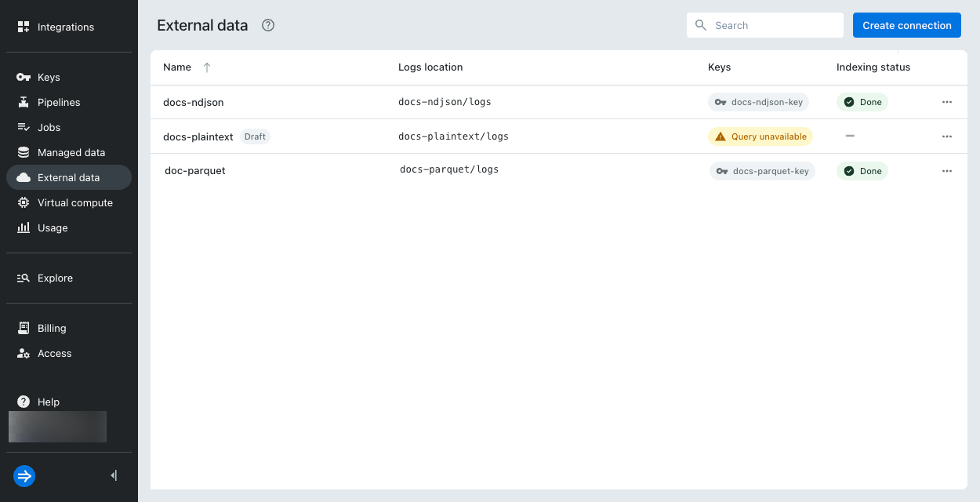Click the Pipelines document icon
This screenshot has height=502, width=980.
[24, 102]
